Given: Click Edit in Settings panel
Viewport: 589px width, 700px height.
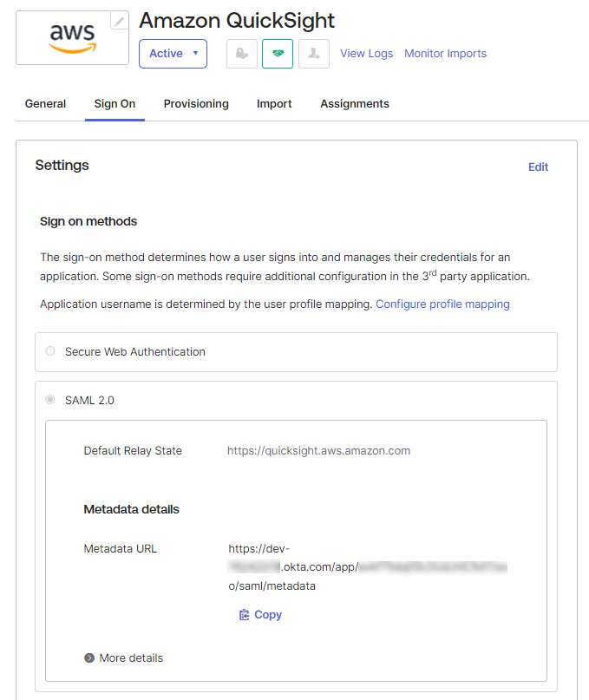Looking at the screenshot, I should (x=538, y=167).
